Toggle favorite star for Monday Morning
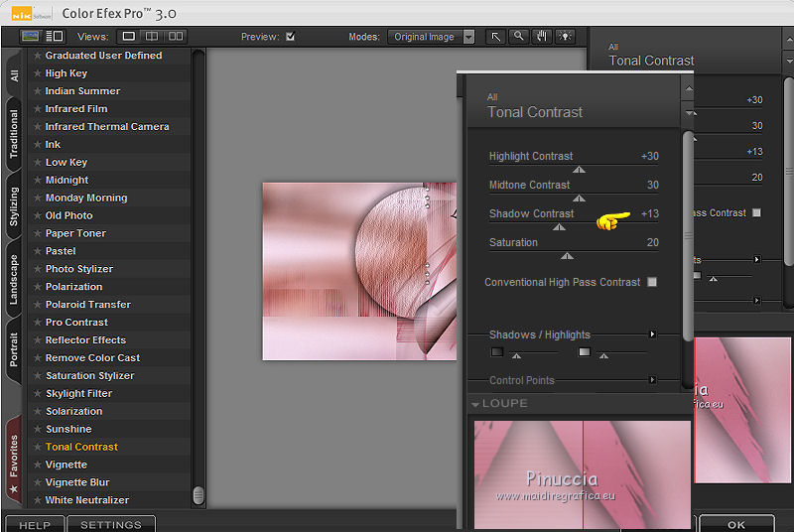 pyautogui.click(x=37, y=198)
